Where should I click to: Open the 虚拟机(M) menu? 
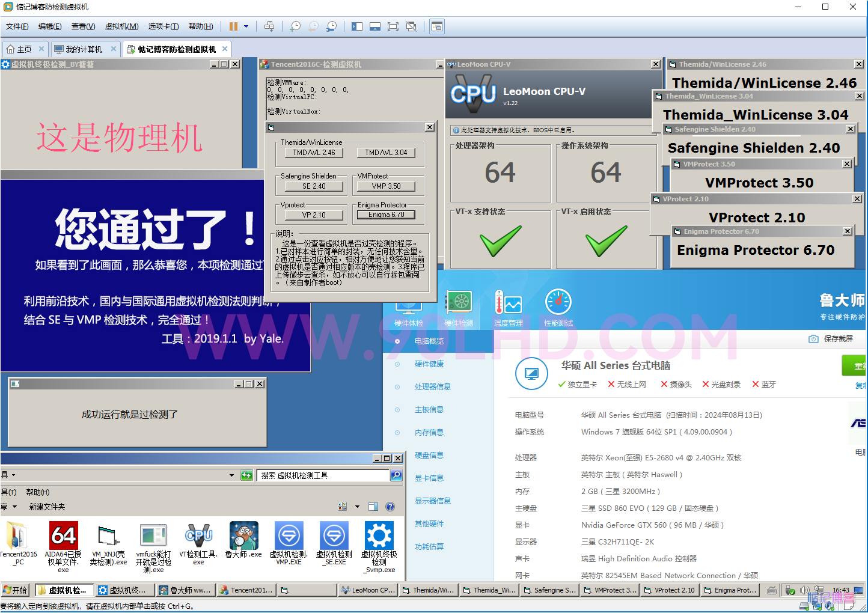(x=121, y=26)
